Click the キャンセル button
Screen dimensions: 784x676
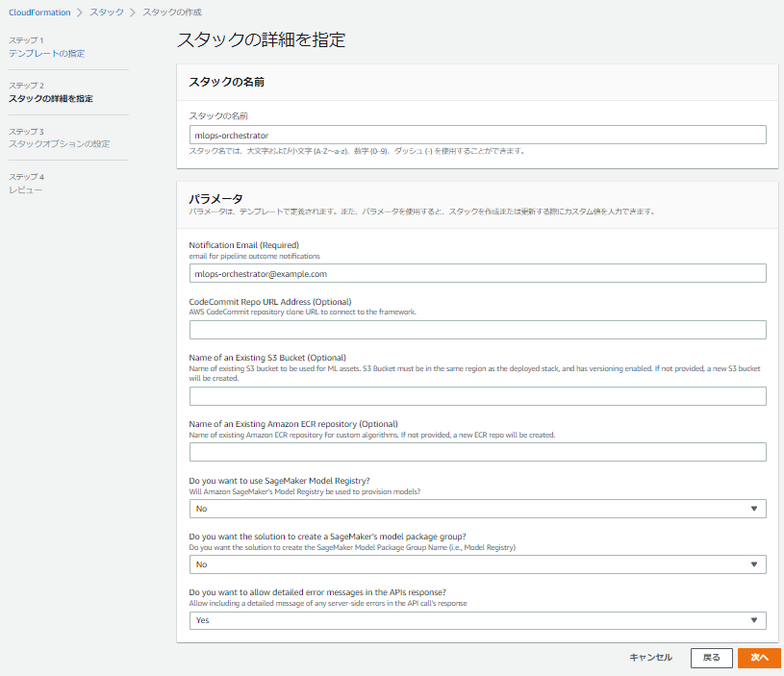(650, 658)
